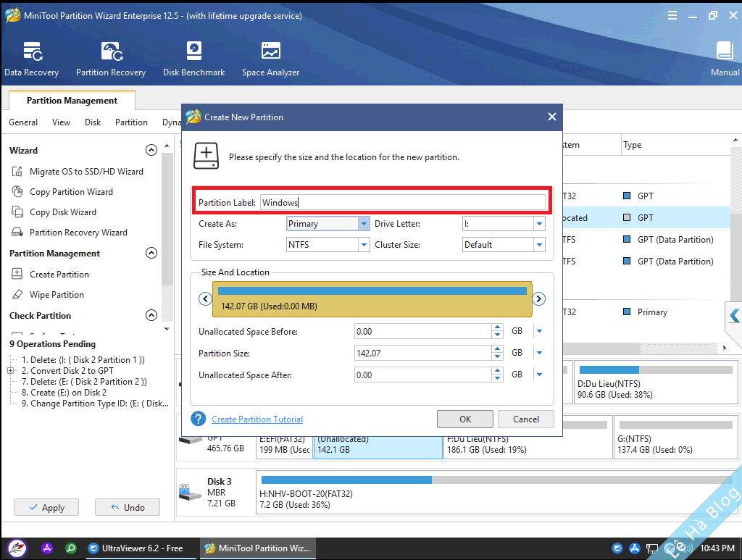Screen dimensions: 742x560
Task: Select the Unallocated 142.1 GB block
Action: (x=378, y=447)
